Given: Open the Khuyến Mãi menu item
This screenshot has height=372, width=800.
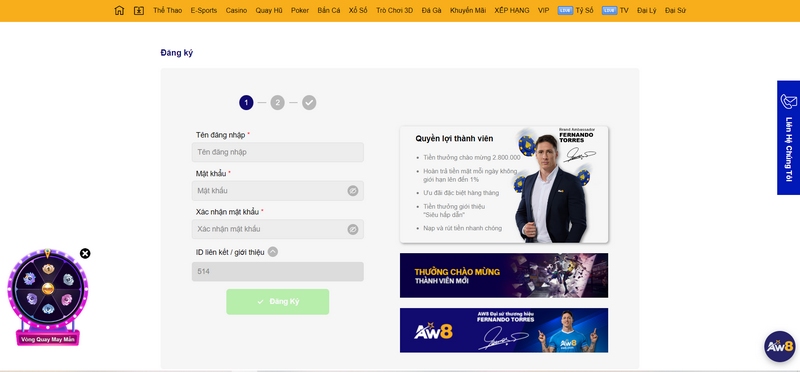Looking at the screenshot, I should (468, 10).
